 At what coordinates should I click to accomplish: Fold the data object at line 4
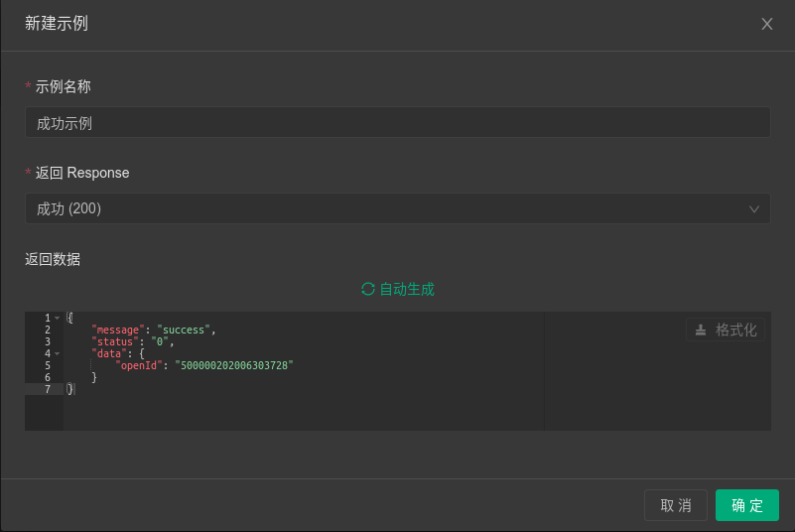pos(58,353)
